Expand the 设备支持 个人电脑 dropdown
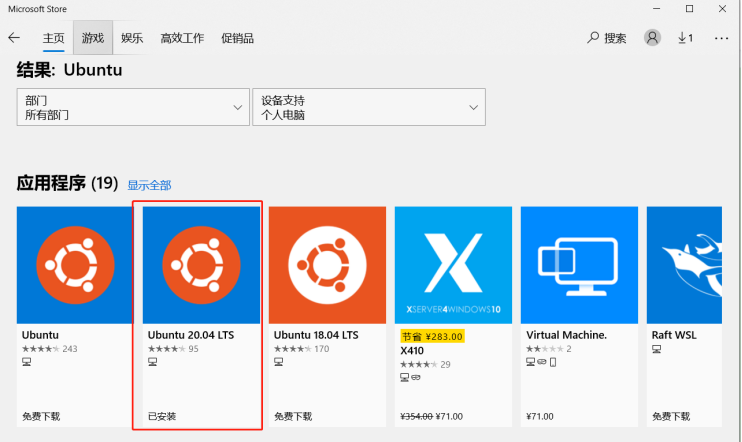The height and width of the screenshot is (442, 742). pos(369,107)
